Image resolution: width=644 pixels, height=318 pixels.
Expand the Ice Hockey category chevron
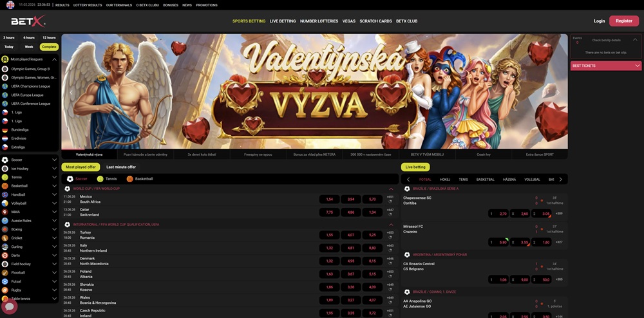click(x=54, y=169)
